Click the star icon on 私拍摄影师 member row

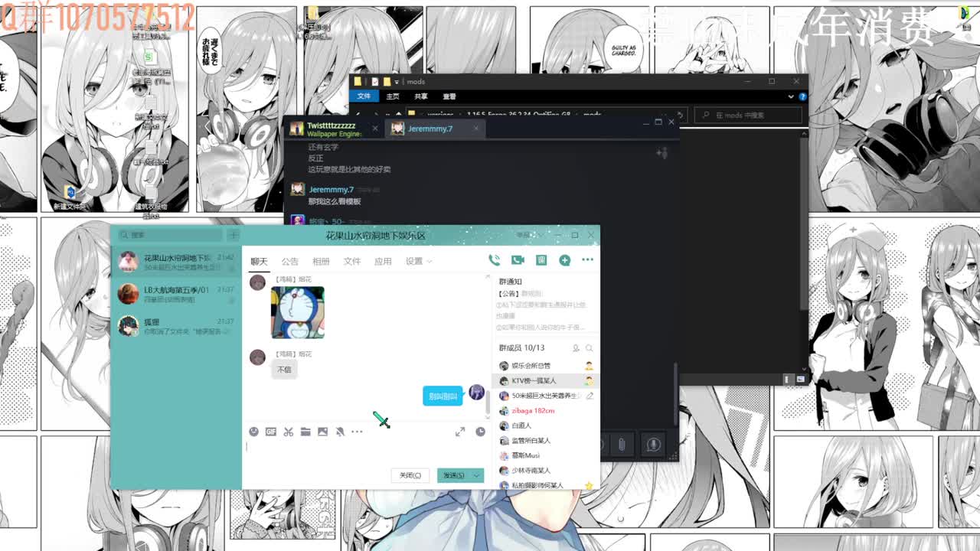pos(589,485)
